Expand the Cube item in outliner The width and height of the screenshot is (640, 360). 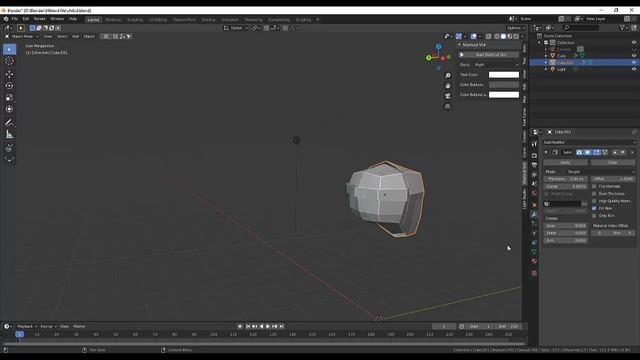tap(546, 56)
